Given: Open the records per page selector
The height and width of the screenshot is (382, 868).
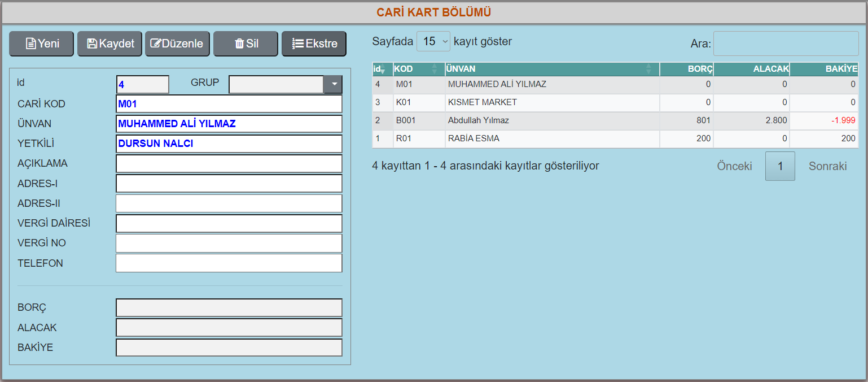Looking at the screenshot, I should (433, 41).
